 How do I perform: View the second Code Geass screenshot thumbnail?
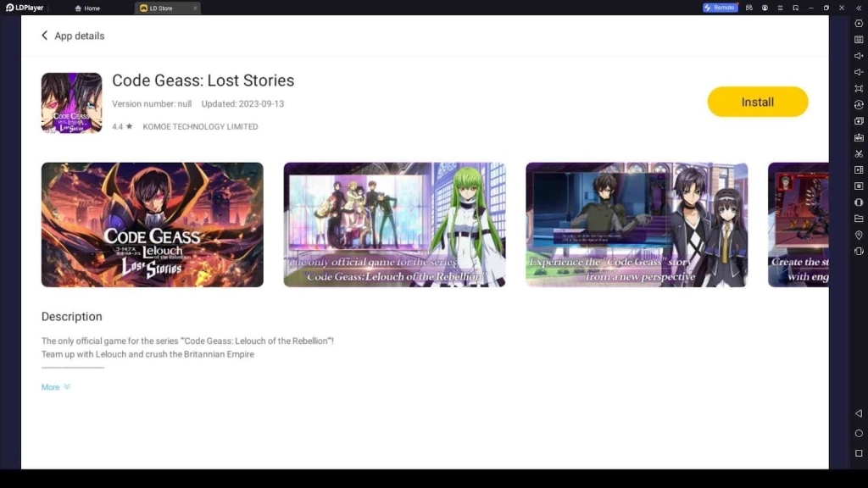(x=394, y=225)
